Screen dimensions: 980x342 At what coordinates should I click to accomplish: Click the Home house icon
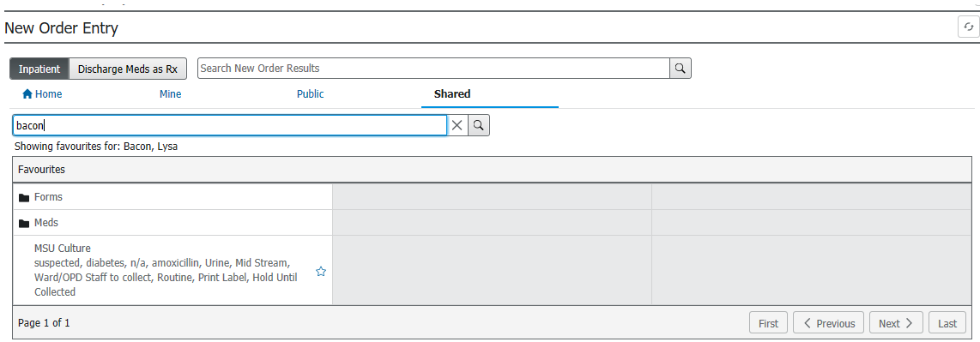[27, 94]
